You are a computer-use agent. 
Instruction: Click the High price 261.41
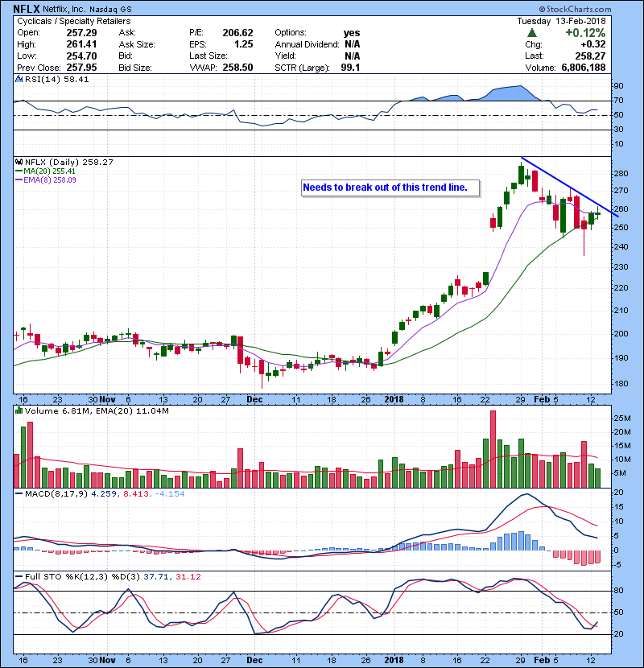click(x=82, y=44)
